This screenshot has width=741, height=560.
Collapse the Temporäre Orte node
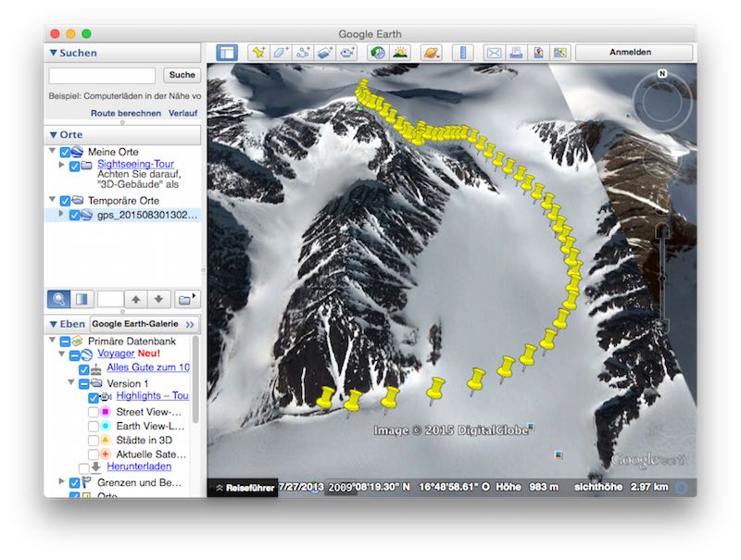(x=53, y=199)
